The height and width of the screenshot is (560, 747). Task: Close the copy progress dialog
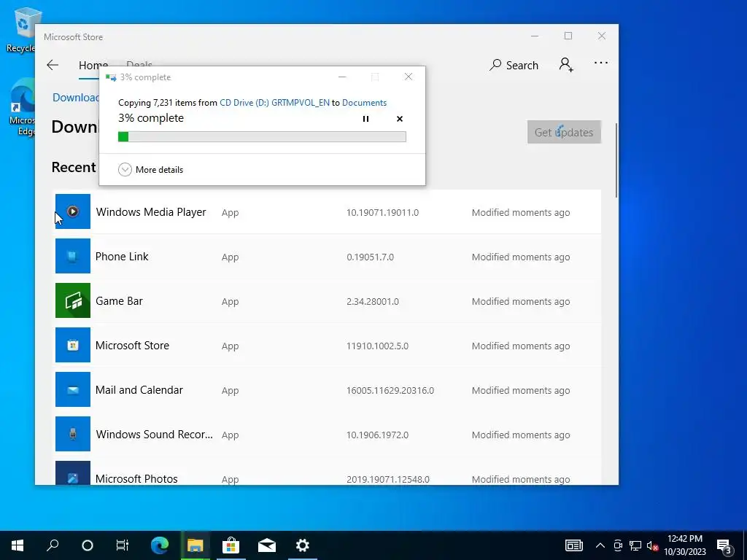[x=409, y=77]
